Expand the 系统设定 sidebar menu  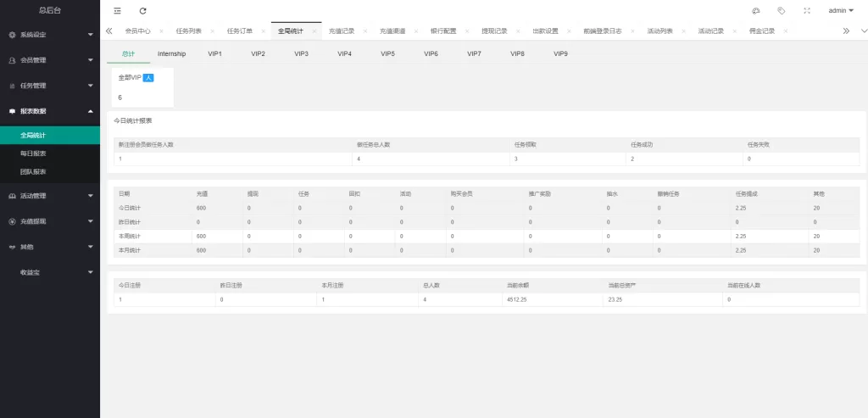pos(50,34)
